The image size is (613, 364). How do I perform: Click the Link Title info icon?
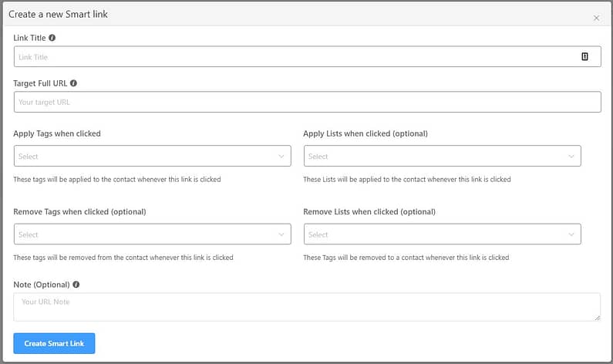pos(52,38)
